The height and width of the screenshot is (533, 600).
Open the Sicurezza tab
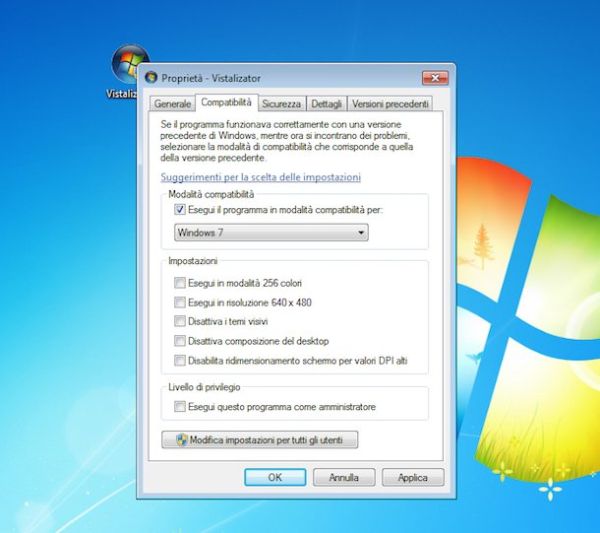click(x=281, y=103)
